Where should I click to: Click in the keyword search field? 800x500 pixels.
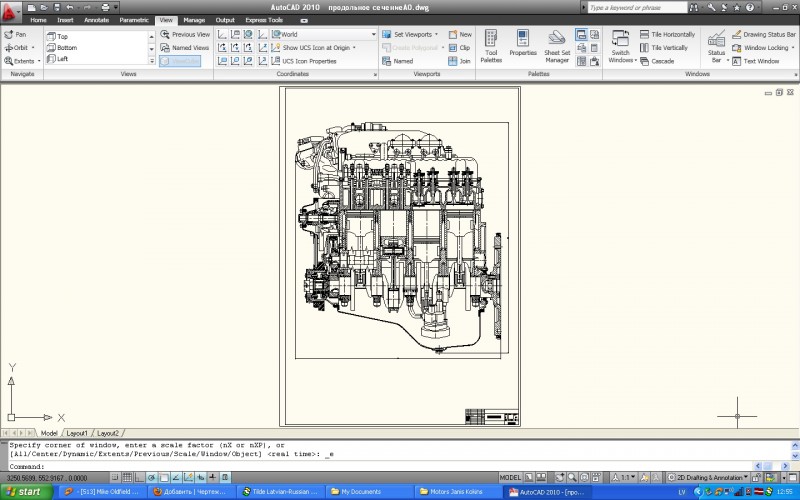tap(637, 8)
